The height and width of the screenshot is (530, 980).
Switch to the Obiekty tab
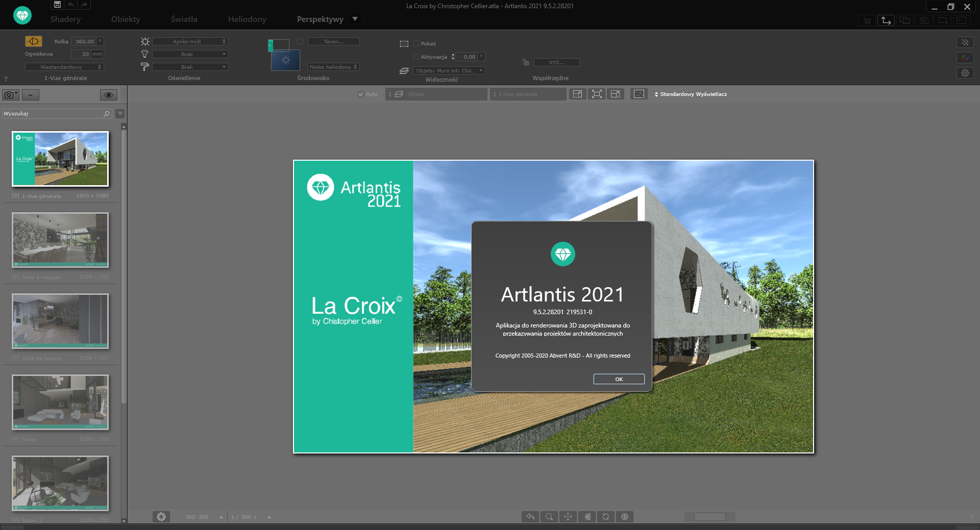[126, 19]
